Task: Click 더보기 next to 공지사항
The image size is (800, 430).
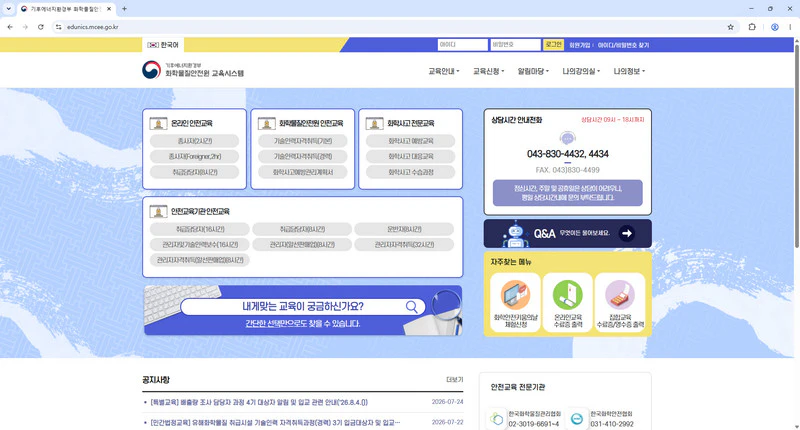Action: 455,380
